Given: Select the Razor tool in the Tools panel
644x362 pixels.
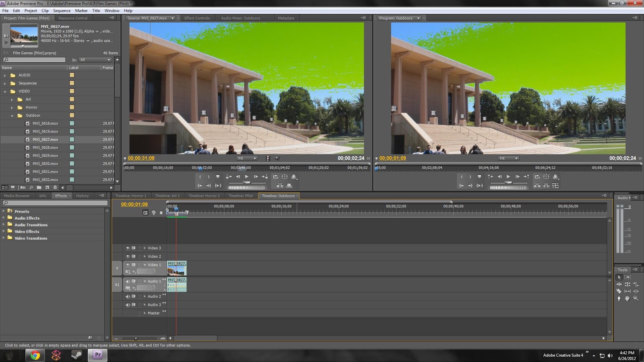Looking at the screenshot, I should point(620,290).
